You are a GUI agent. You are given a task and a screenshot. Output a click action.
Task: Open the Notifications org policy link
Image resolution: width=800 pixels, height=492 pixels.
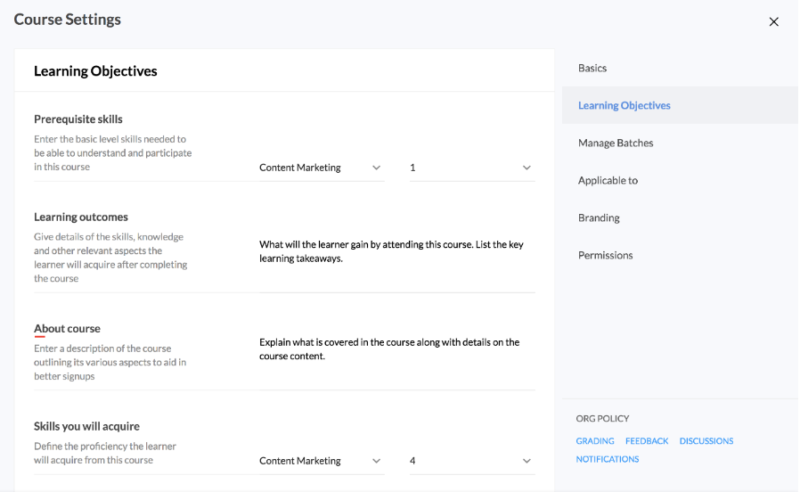[x=607, y=459]
